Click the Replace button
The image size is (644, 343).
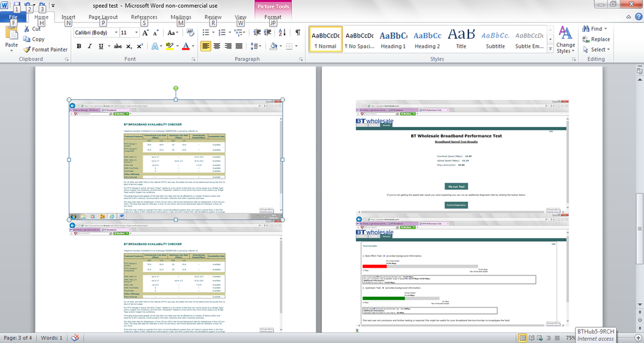point(596,39)
